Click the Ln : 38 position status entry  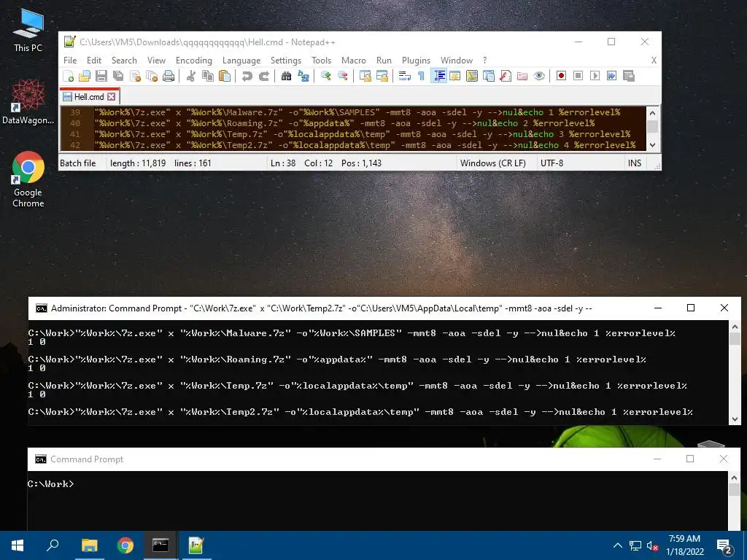[283, 163]
